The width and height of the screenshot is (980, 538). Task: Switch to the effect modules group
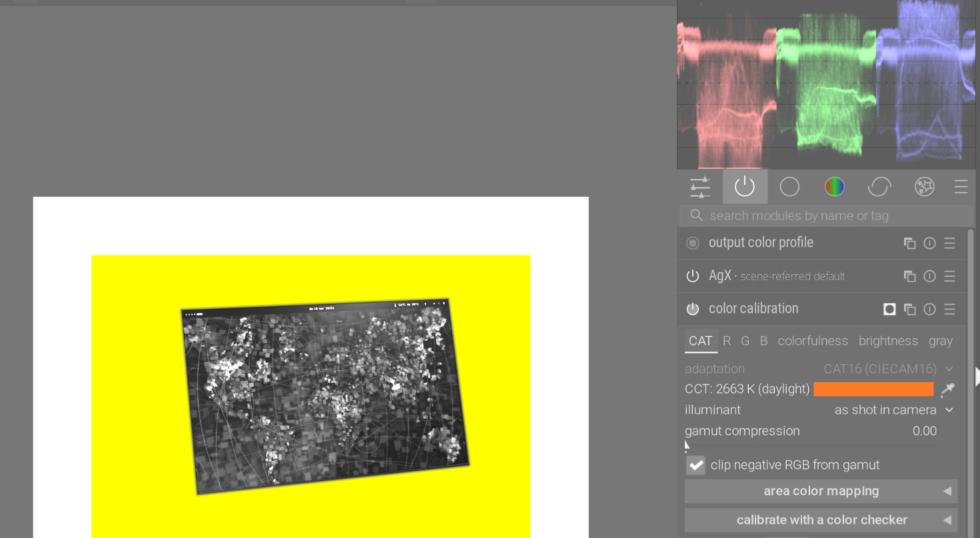coord(925,187)
